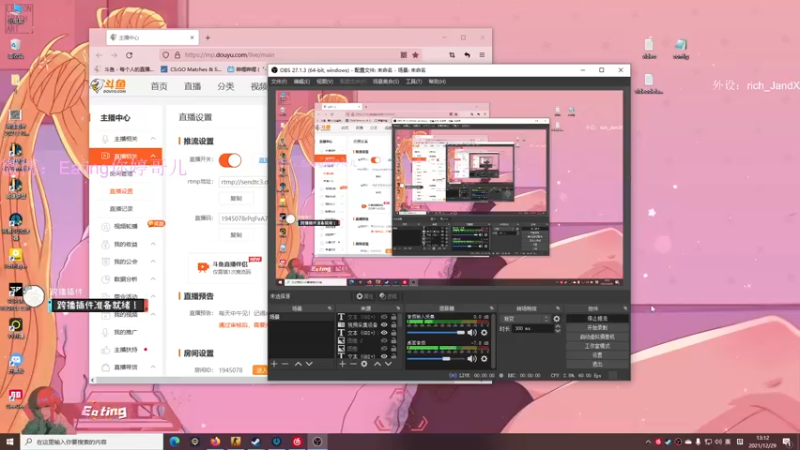Start the virtual camera in OBS
The width and height of the screenshot is (800, 450).
tap(597, 337)
